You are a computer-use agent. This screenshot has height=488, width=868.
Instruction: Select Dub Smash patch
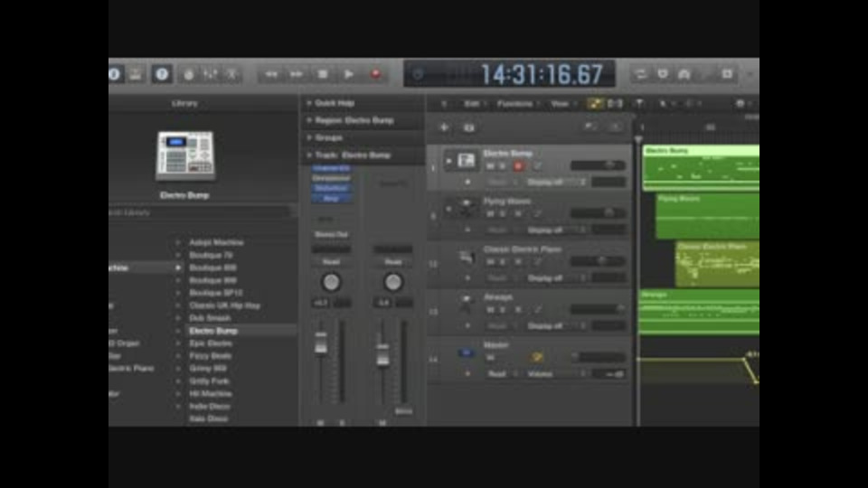click(x=210, y=318)
